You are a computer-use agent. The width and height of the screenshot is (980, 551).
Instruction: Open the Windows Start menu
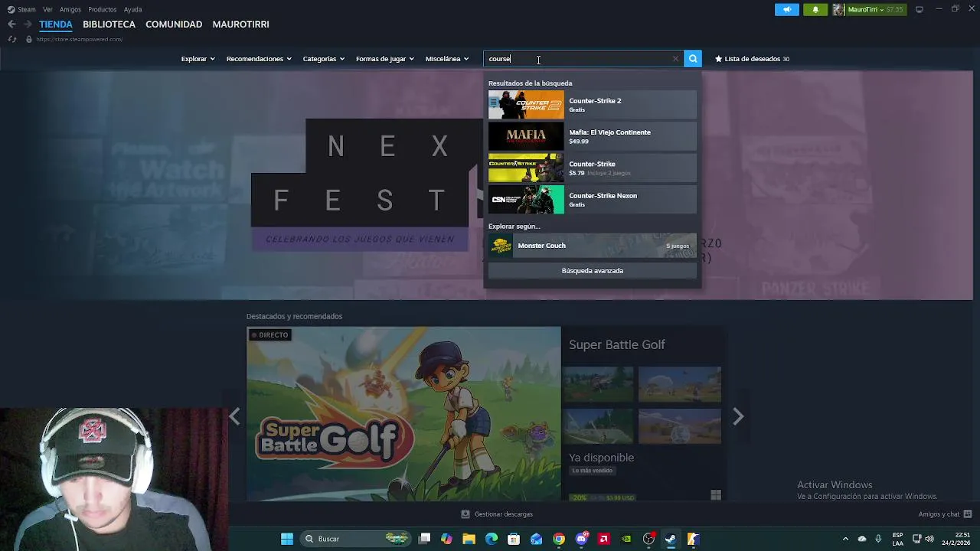(287, 539)
